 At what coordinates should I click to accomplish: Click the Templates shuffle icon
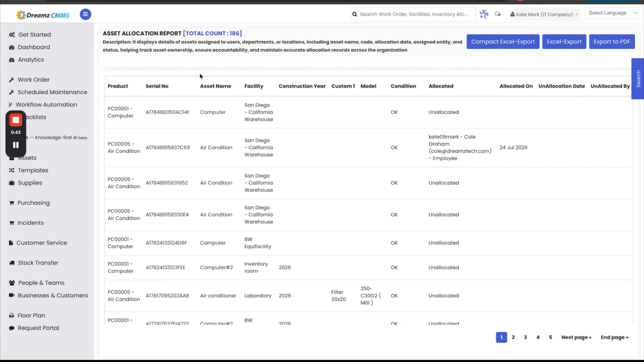pos(12,170)
